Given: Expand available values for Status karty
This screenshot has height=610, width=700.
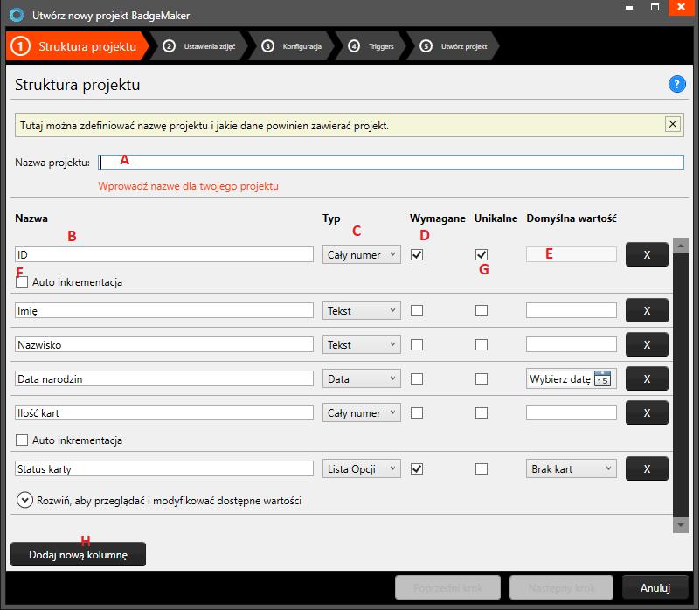Looking at the screenshot, I should coord(24,500).
